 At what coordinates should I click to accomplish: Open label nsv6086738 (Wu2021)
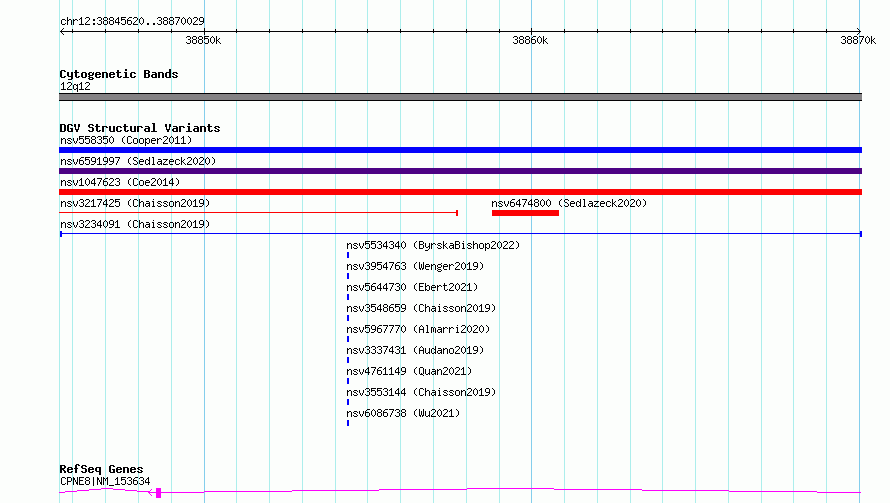point(403,413)
